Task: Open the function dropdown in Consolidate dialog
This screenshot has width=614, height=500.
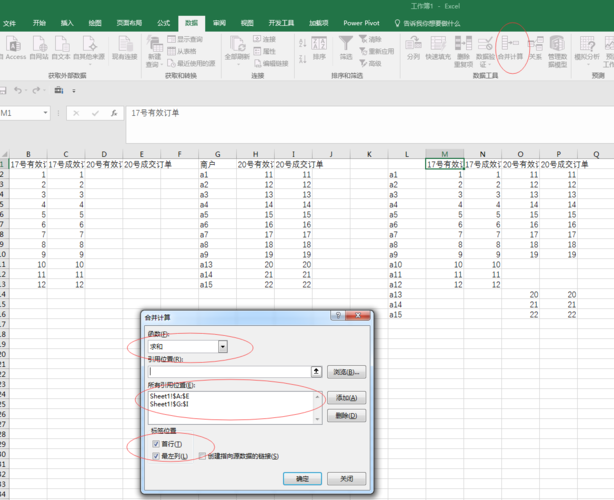Action: pos(223,347)
